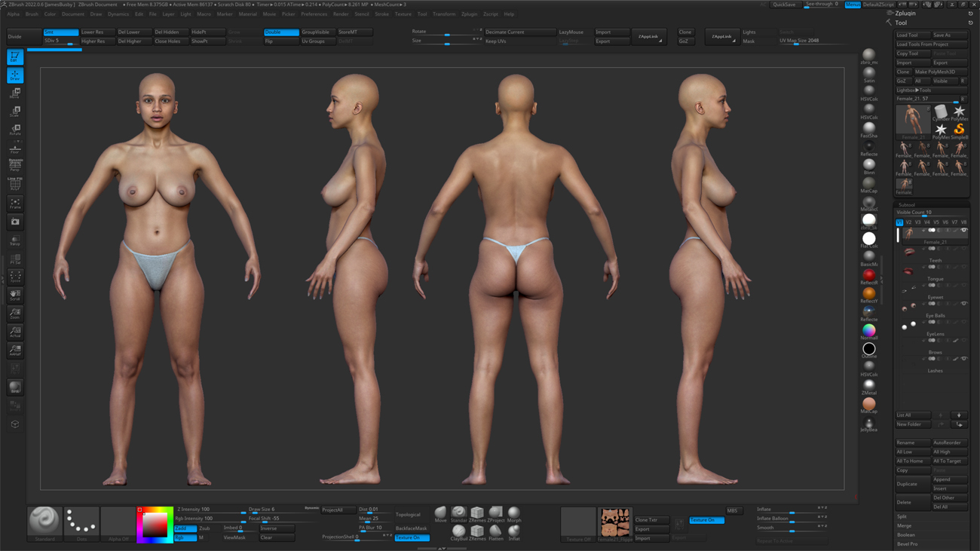980x551 pixels.
Task: Click Make PolyMesh3D button
Action: [x=940, y=72]
